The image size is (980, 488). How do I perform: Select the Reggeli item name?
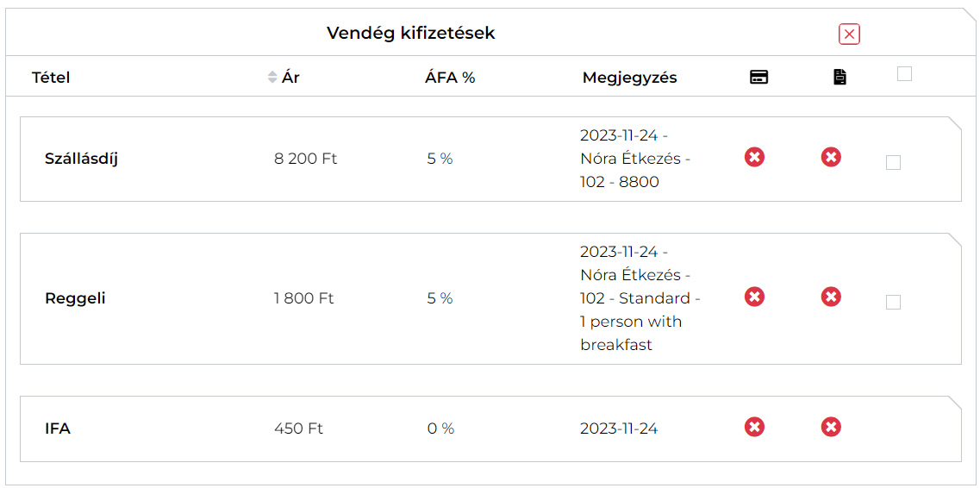click(75, 298)
